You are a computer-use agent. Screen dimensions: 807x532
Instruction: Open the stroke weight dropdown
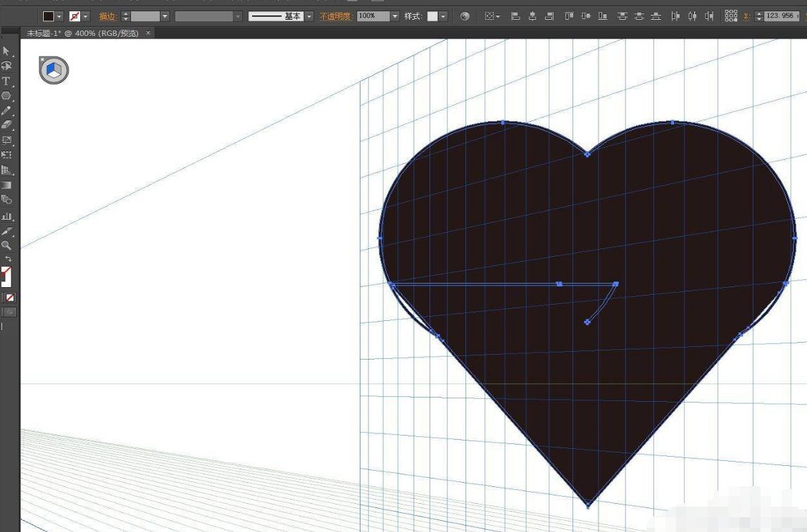[x=165, y=16]
